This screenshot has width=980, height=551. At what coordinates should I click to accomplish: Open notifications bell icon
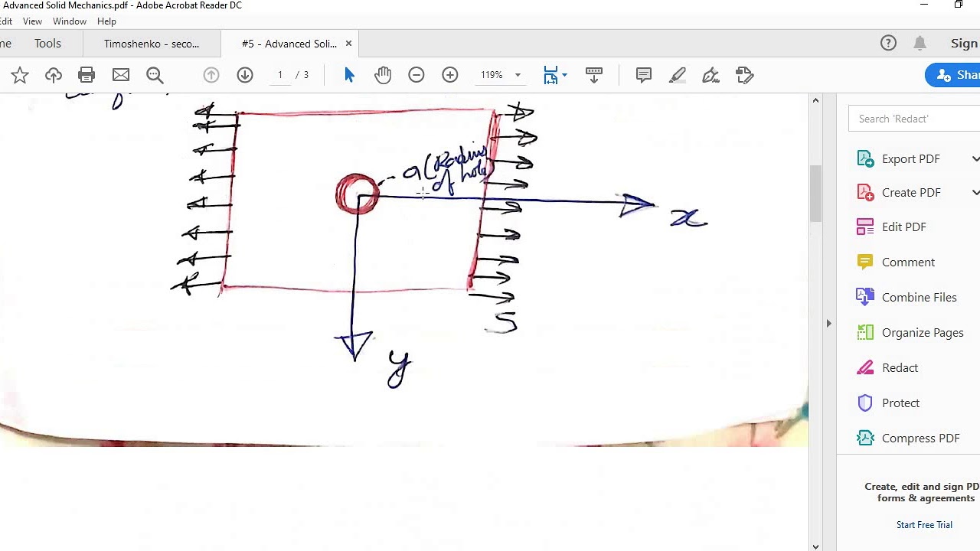pyautogui.click(x=920, y=44)
